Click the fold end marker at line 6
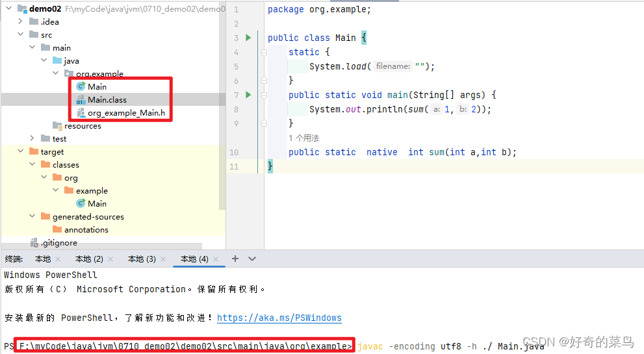644x354 pixels. coord(264,81)
